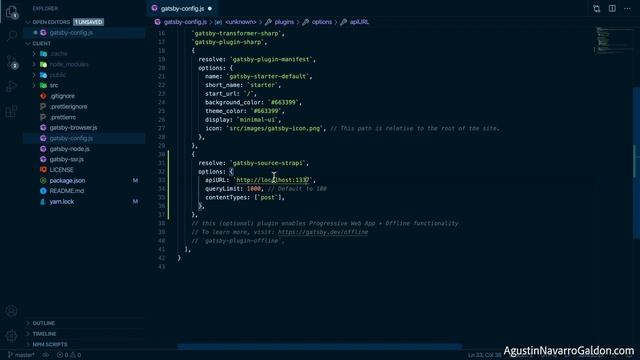
Task: Click line number 38 in the gutter
Action: click(162, 224)
